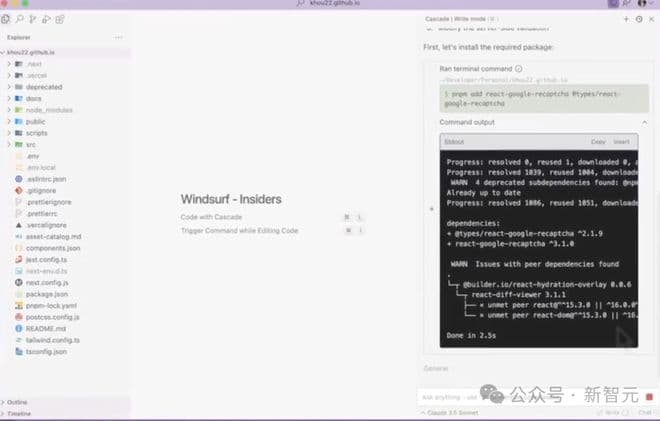
Task: Open Explorer panel more actions menu
Action: 118,37
